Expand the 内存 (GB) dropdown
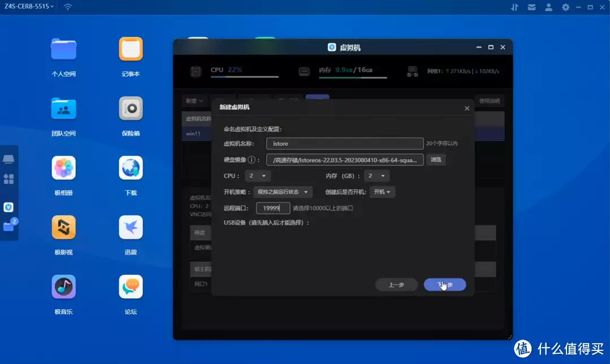 pos(377,176)
